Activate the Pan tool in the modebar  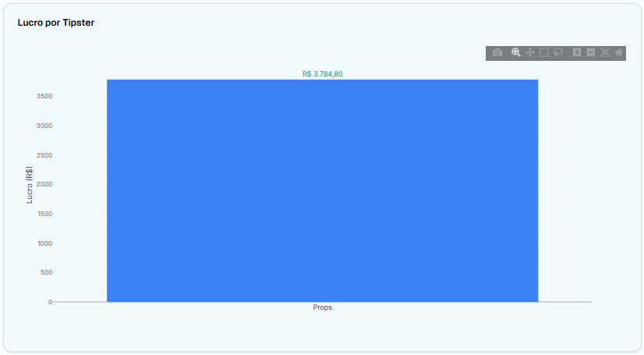(x=530, y=52)
